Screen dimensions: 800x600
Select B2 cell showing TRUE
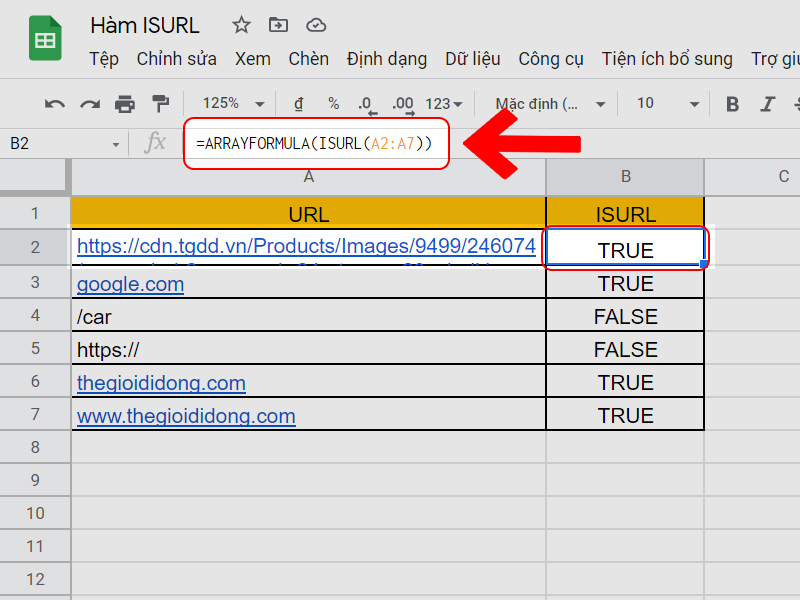tap(626, 248)
